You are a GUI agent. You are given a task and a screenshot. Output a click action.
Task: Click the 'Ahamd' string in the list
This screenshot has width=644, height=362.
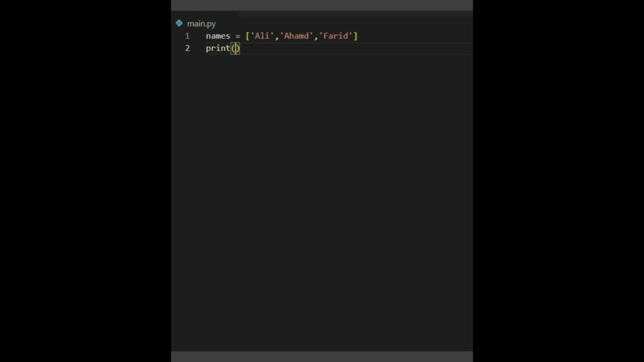[x=296, y=36]
